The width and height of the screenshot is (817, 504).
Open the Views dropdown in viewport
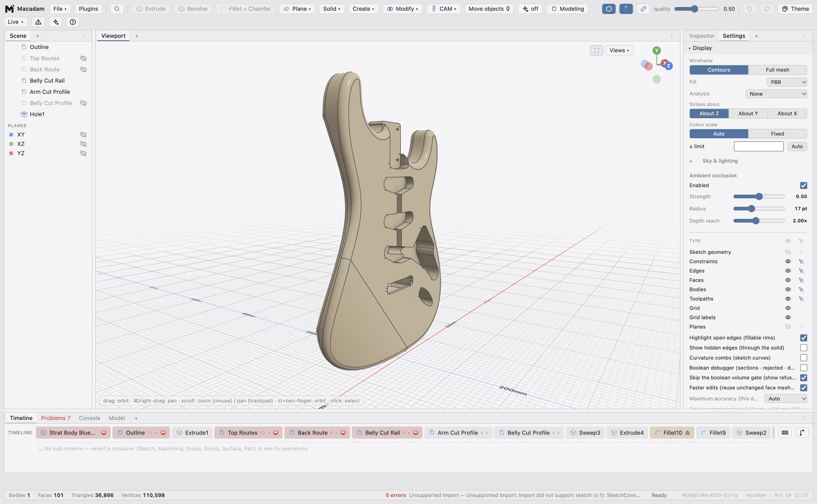(x=619, y=50)
